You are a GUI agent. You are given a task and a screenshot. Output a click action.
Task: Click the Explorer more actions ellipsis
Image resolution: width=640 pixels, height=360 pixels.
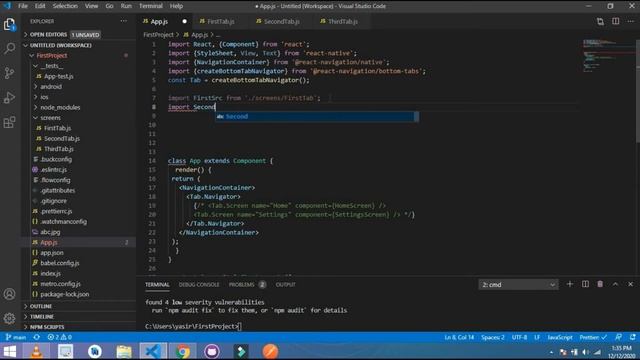click(124, 21)
